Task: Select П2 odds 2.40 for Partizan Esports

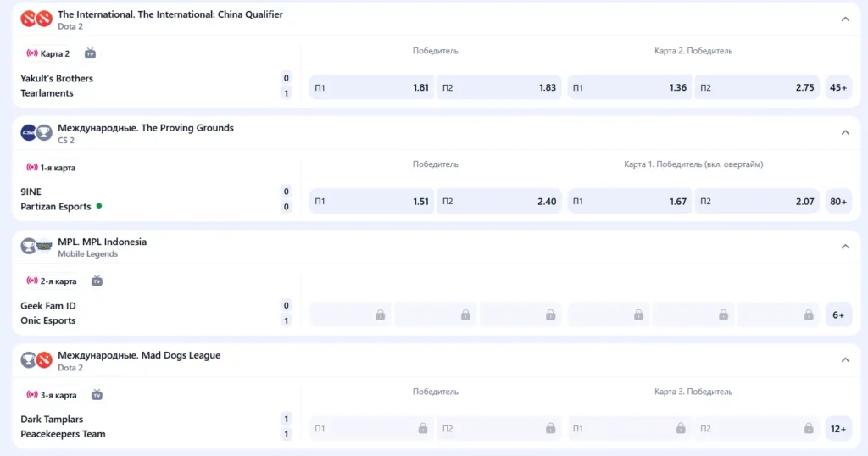Action: [x=499, y=201]
